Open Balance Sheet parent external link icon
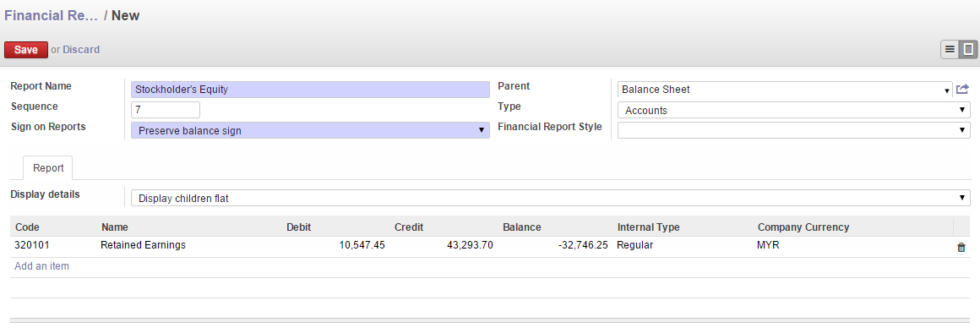The height and width of the screenshot is (328, 980). pos(962,90)
